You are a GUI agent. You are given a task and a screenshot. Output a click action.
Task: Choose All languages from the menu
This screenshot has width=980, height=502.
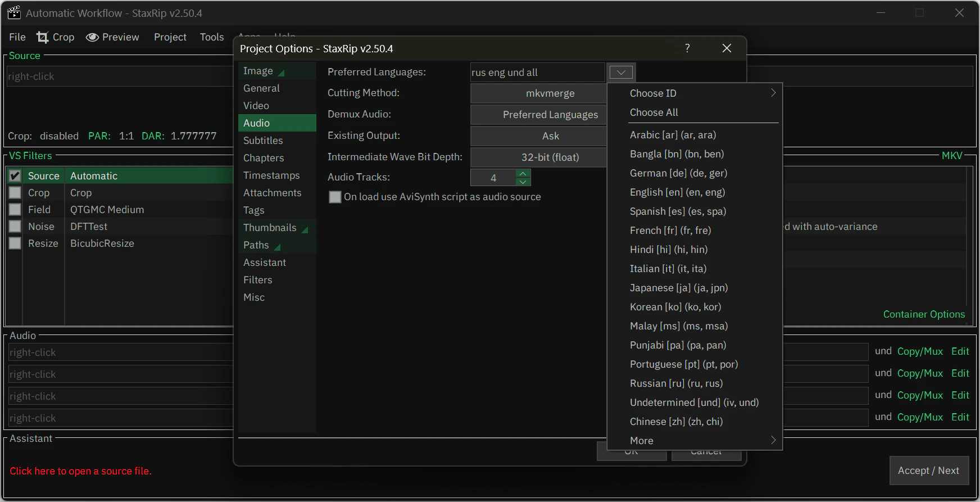click(x=654, y=112)
